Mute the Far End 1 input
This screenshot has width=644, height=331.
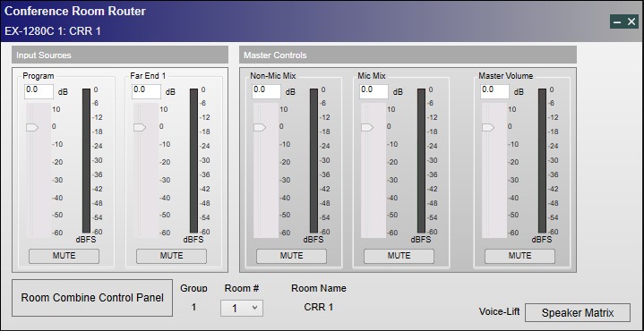171,256
